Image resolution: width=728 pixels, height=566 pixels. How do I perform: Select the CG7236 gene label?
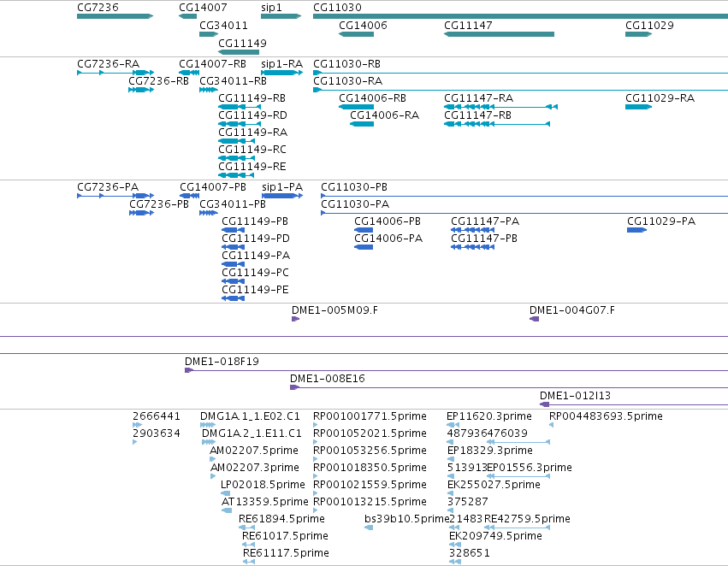(x=98, y=8)
